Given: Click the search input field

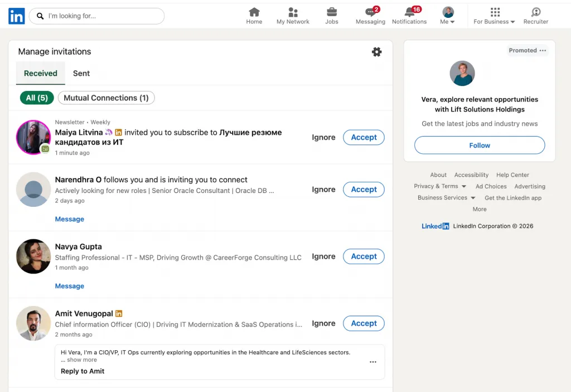Looking at the screenshot, I should [96, 16].
